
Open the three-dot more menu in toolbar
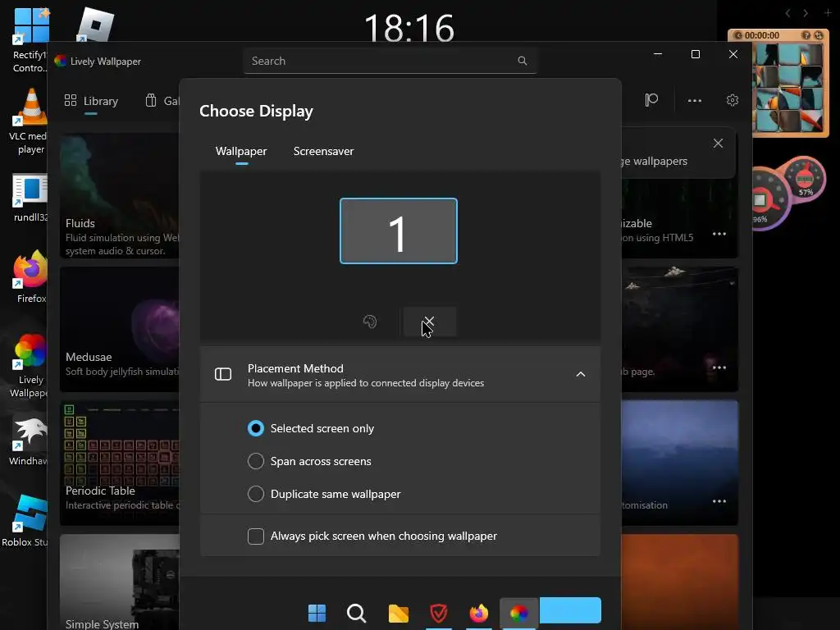695,100
